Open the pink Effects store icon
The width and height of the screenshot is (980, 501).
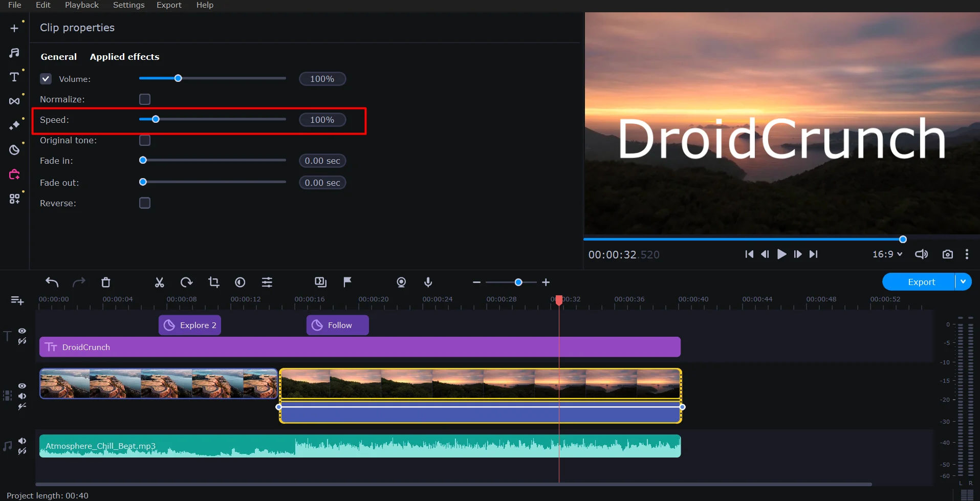(x=14, y=175)
